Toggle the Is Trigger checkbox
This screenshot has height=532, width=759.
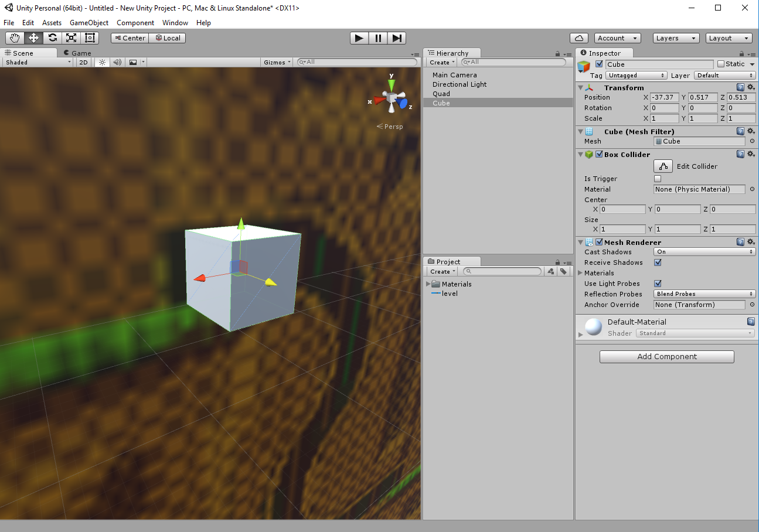tap(658, 179)
